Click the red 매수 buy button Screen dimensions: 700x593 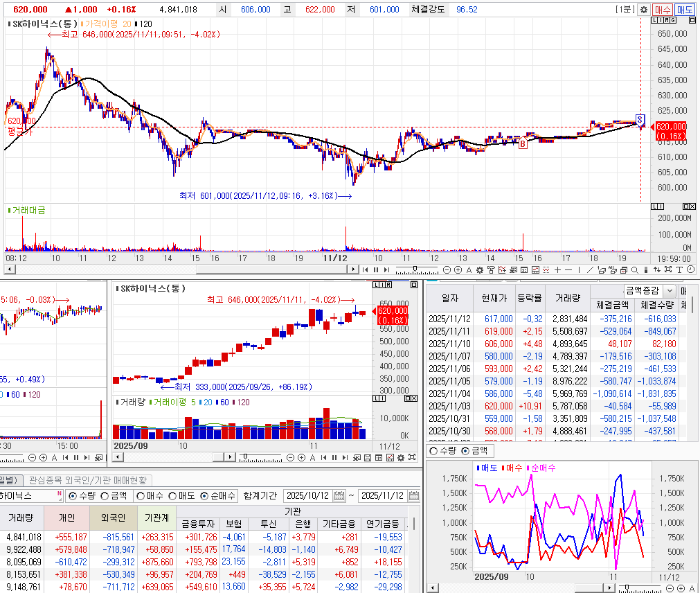[x=663, y=10]
